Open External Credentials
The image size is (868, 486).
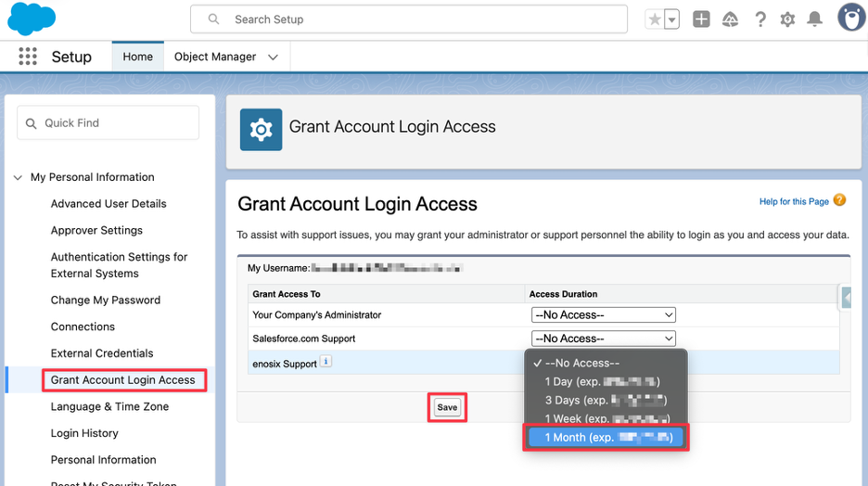[x=102, y=353]
